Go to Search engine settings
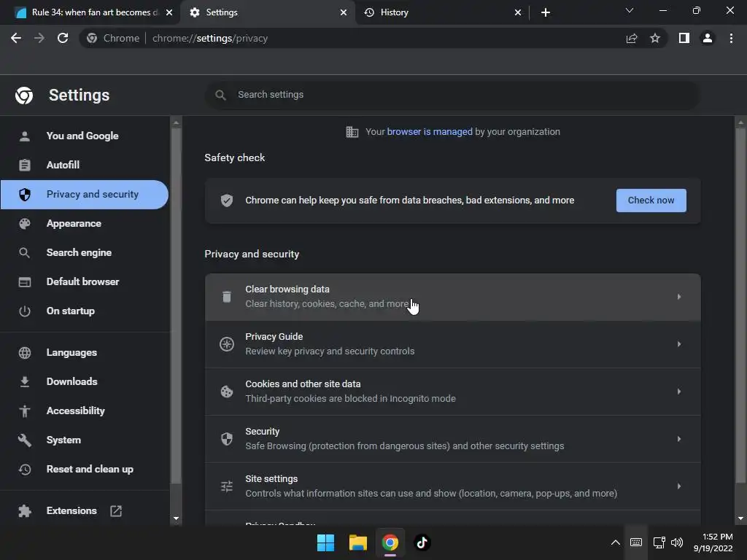The height and width of the screenshot is (560, 747). click(85, 252)
